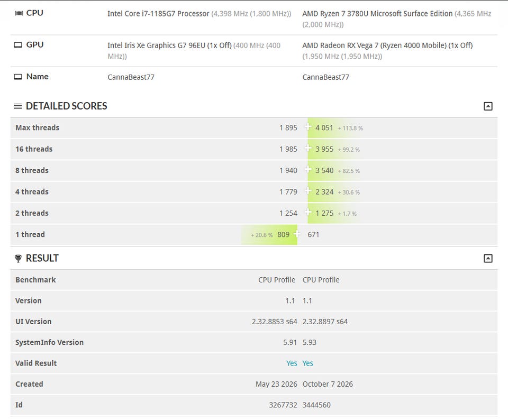The width and height of the screenshot is (508, 420).
Task: Click the AMD Radeon RX Vega 7 text
Action: tap(387, 45)
